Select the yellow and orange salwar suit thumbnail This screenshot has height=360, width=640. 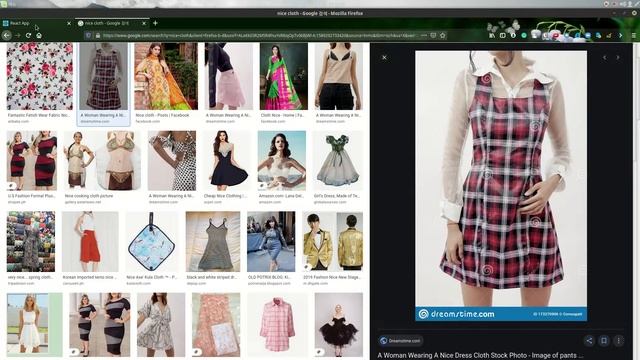(166, 76)
